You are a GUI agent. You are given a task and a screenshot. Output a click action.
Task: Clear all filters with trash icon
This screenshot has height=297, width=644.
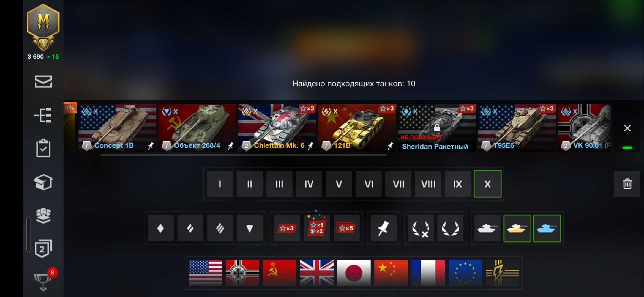pos(627,184)
